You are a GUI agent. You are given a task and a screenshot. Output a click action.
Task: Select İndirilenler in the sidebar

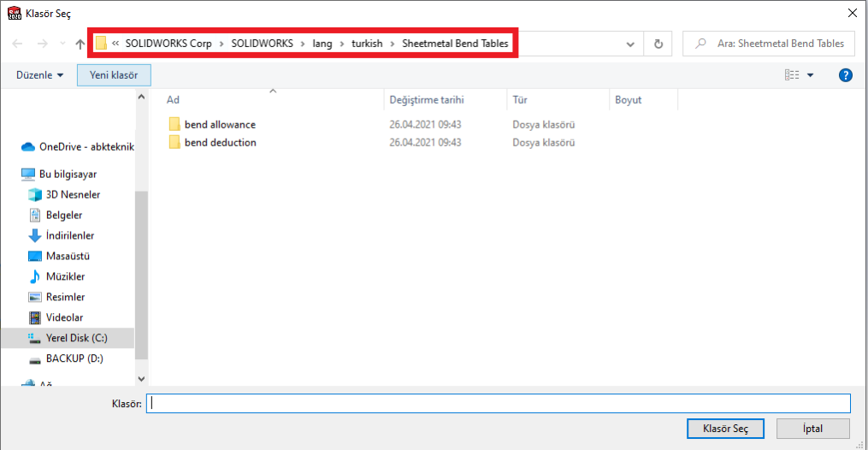(x=69, y=235)
